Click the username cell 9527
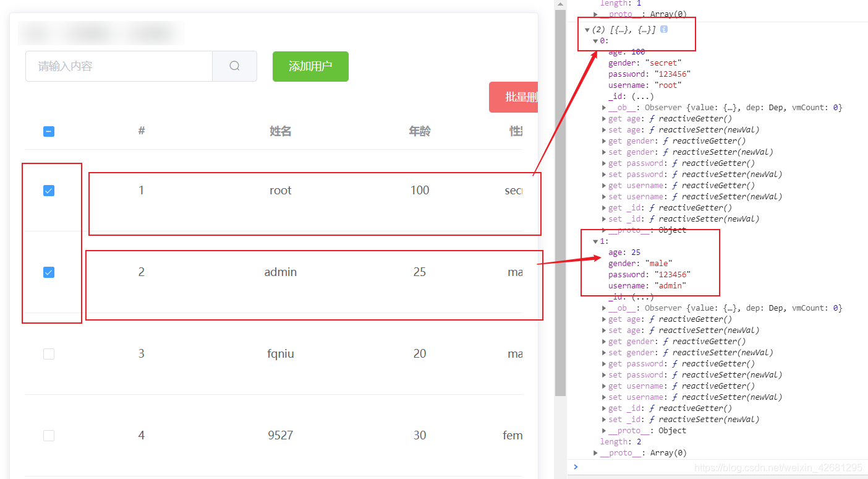The image size is (868, 479). click(x=281, y=436)
